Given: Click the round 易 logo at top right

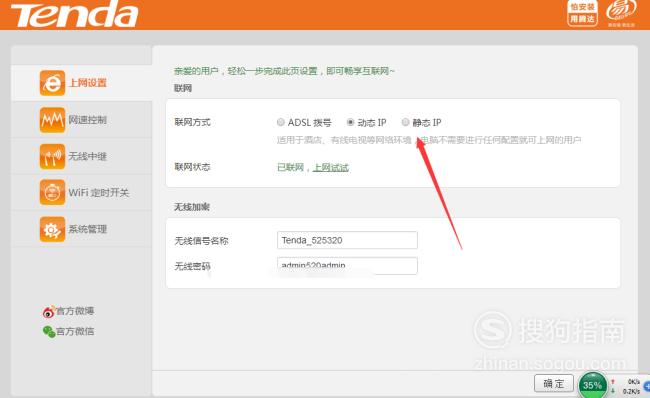Looking at the screenshot, I should pyautogui.click(x=621, y=12).
